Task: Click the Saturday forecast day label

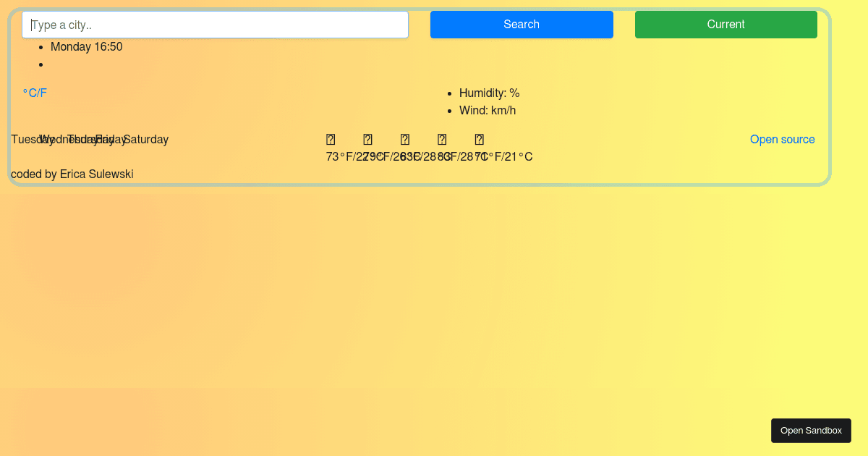Action: coord(146,139)
